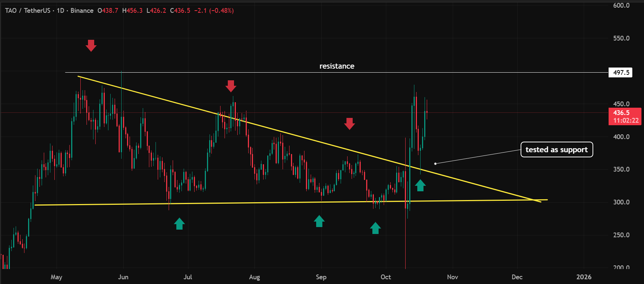The width and height of the screenshot is (644, 284).
Task: Select the green up arrow at the October retest
Action: pos(420,185)
